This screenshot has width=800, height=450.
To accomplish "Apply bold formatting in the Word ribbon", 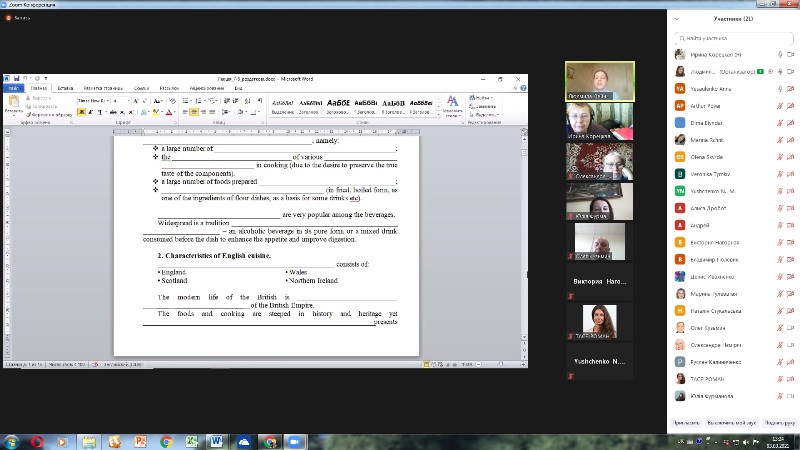I will tap(80, 112).
